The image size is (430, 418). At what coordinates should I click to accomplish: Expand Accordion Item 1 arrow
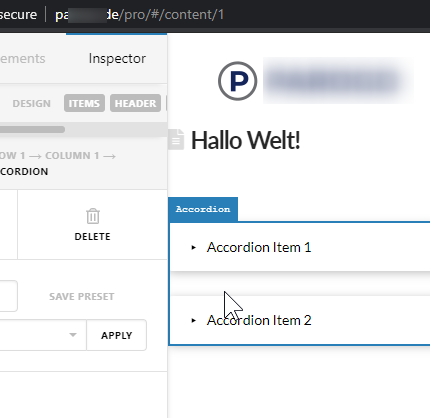click(x=193, y=247)
